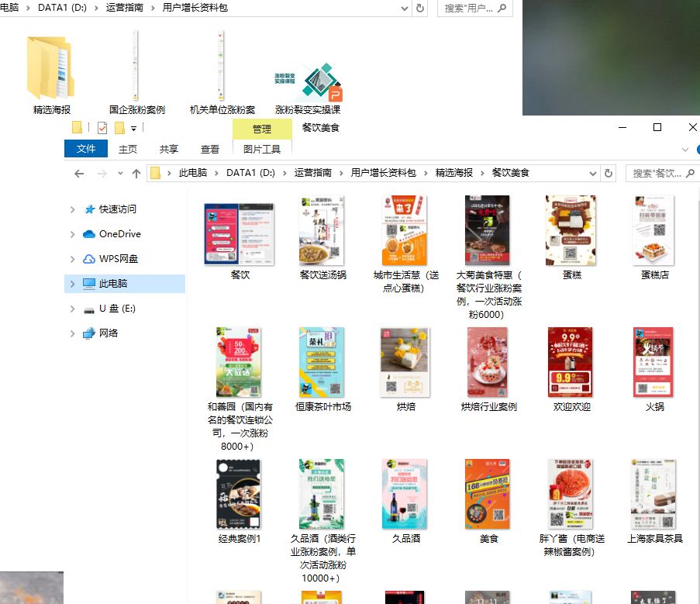Select U 盘 (E:) in navigation pane
This screenshot has height=604, width=700.
[x=117, y=309]
